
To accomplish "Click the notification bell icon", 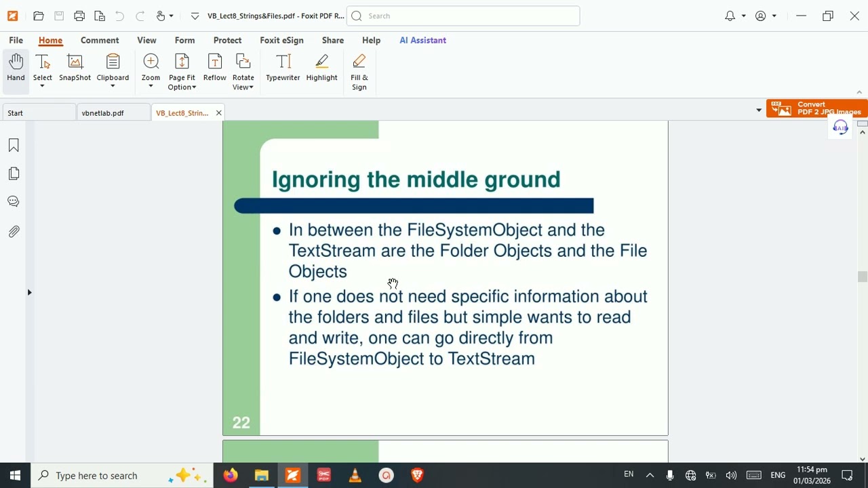I will [x=730, y=16].
